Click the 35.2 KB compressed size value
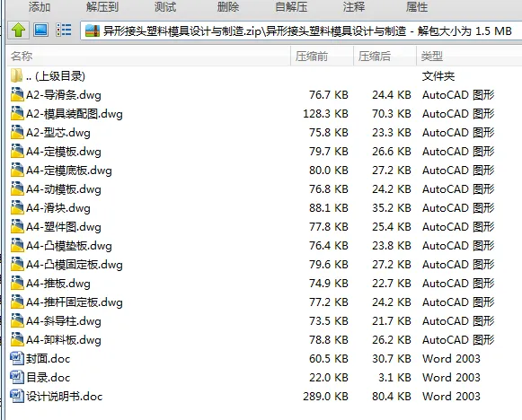The image size is (522, 420). [x=392, y=208]
